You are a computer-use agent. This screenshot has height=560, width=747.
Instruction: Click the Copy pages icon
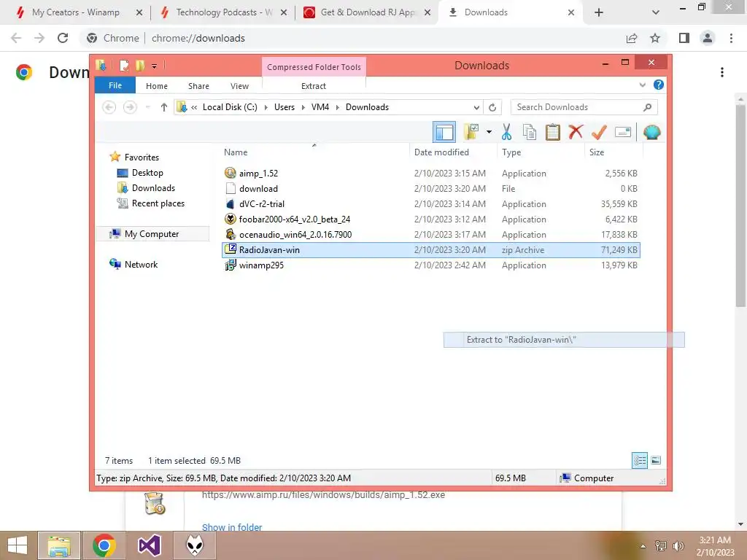pyautogui.click(x=530, y=133)
